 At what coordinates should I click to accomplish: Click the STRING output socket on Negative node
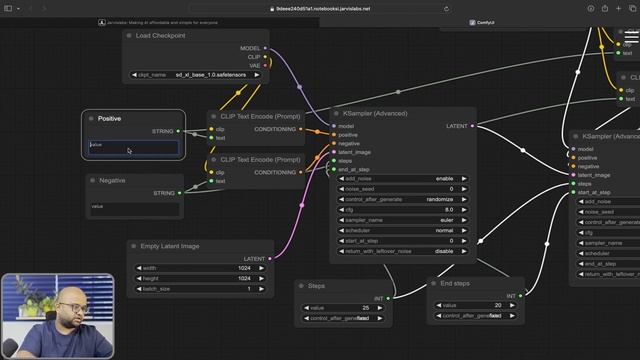[180, 193]
